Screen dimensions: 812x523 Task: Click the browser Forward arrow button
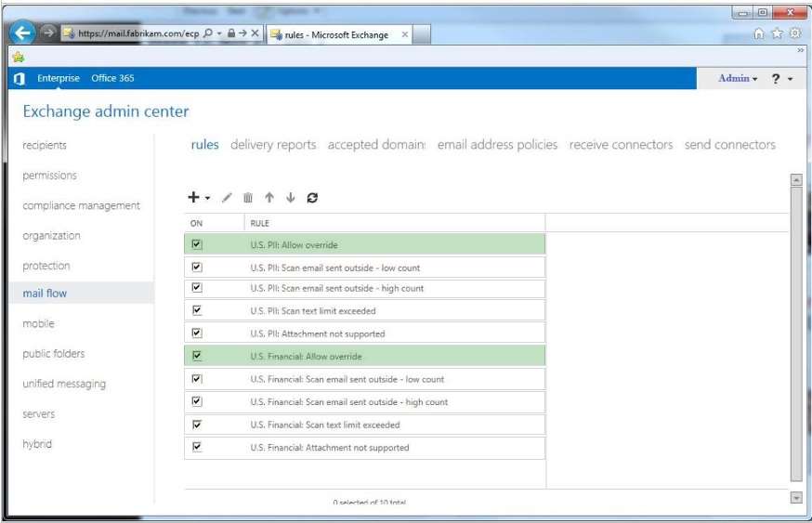(48, 33)
